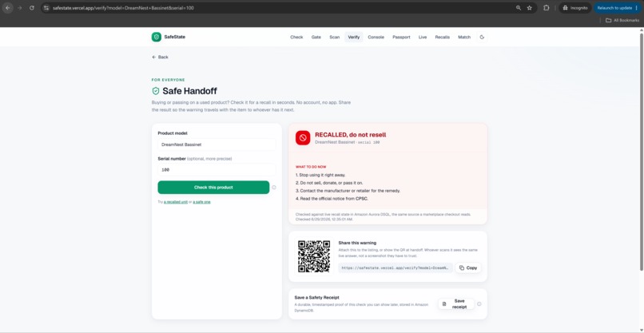Click info icon beside Save receipt
The width and height of the screenshot is (644, 333).
[479, 303]
